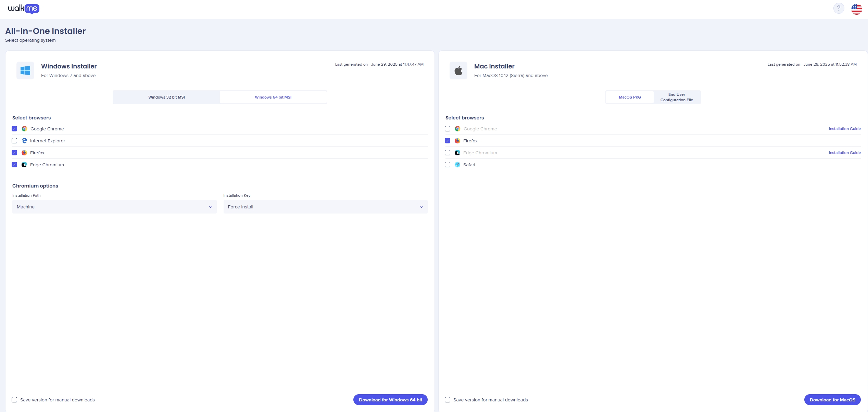Click the Apple logo icon
This screenshot has width=868, height=412.
(x=458, y=70)
